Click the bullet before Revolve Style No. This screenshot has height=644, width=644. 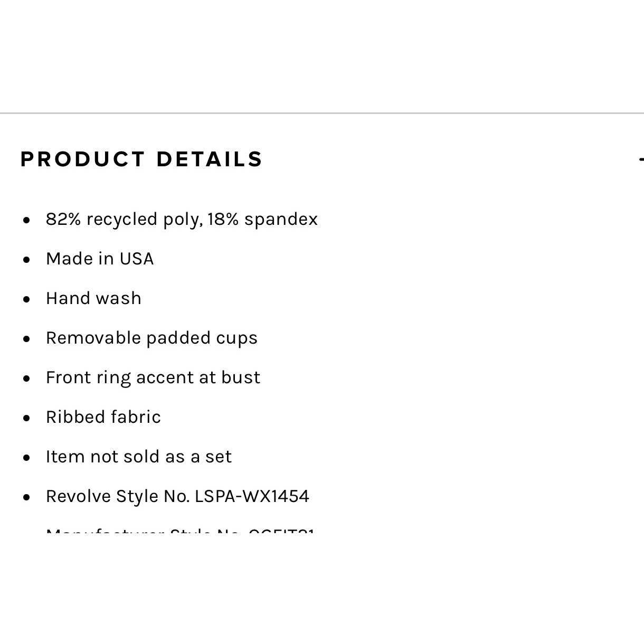[27, 497]
